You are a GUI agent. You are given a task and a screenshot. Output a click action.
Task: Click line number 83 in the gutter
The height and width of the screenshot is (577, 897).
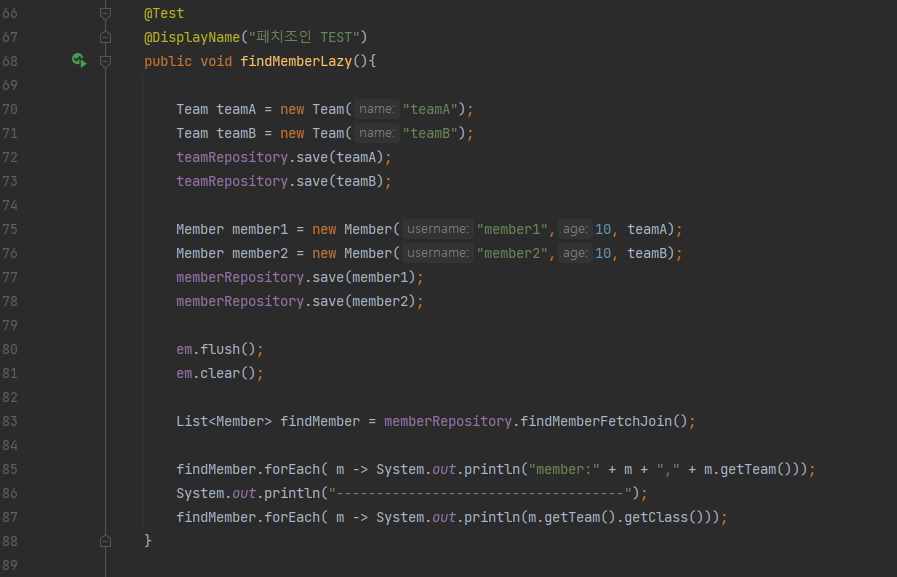coord(10,421)
